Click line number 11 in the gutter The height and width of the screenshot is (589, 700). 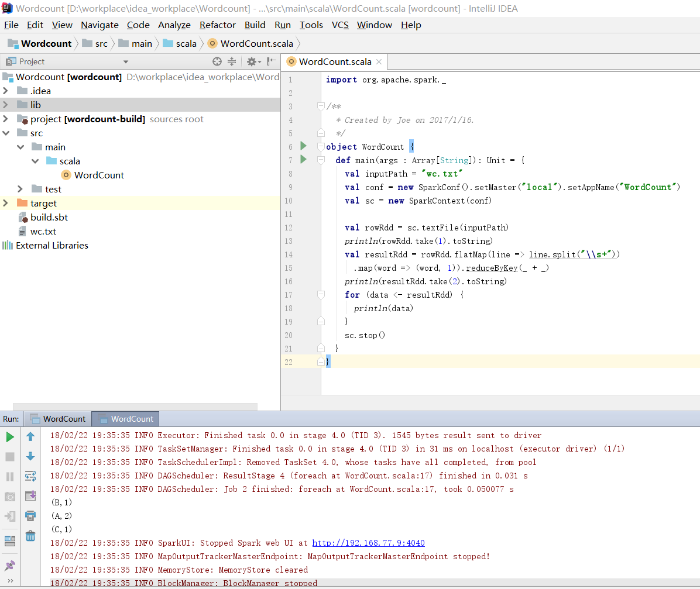point(289,214)
